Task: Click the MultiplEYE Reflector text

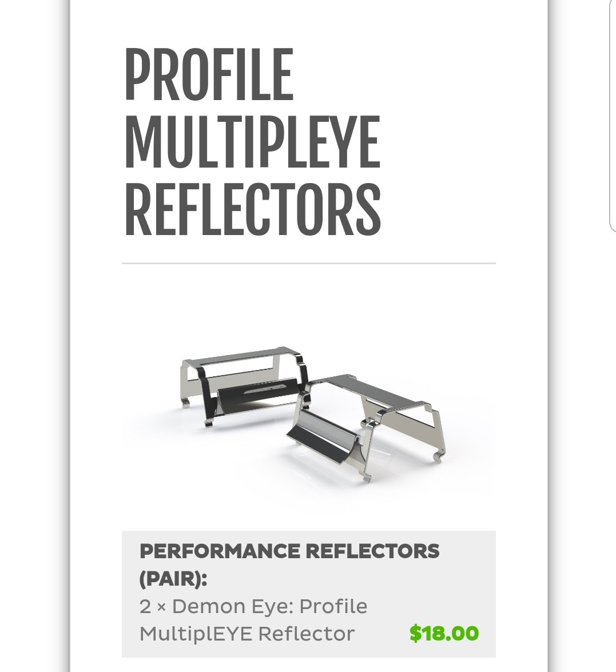Action: (x=247, y=634)
